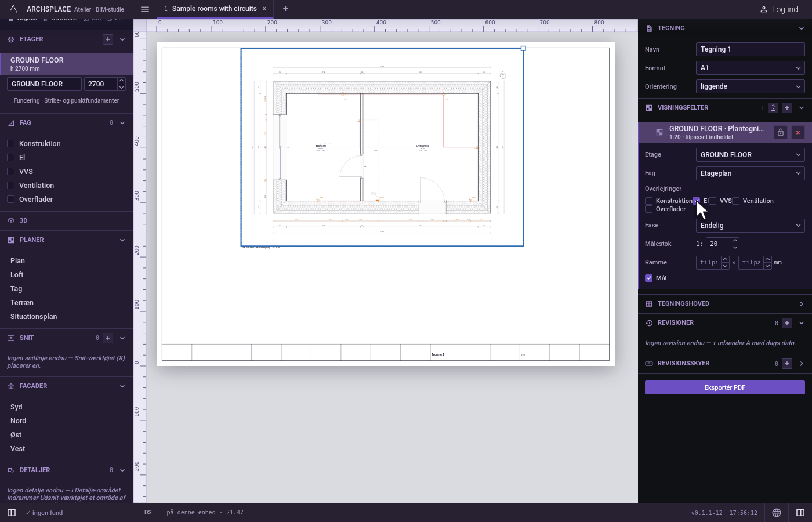Enable the Ventilation discipline in FAG
Viewport: 812px width, 522px height.
point(10,186)
